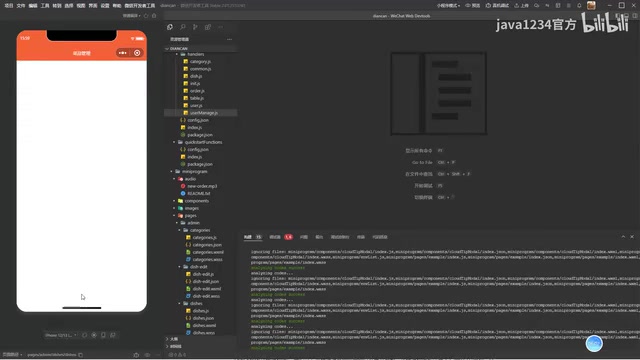640x360 pixels.
Task: Click the Upload (上传) button
Action: coord(521,6)
